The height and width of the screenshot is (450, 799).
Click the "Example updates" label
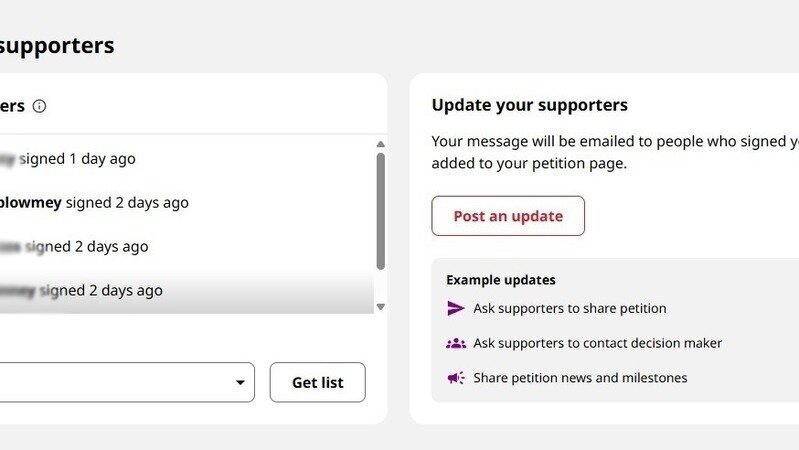500,280
